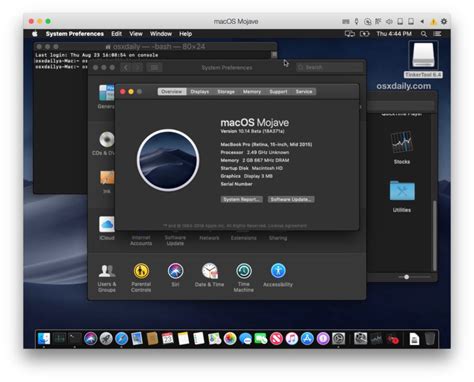This screenshot has width=474, height=382.
Task: Open Accessibility preference pane
Action: tap(278, 275)
